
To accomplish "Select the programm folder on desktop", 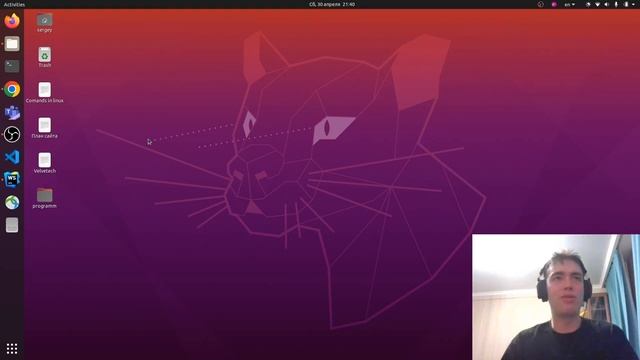I will tap(44, 198).
